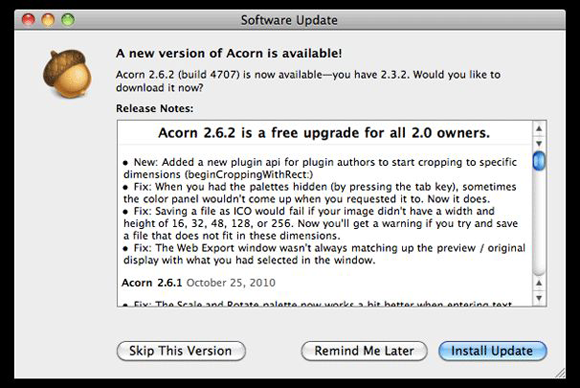Click the empty scrollbar track below the thumb
Screen dimensions: 580x388
(x=539, y=222)
